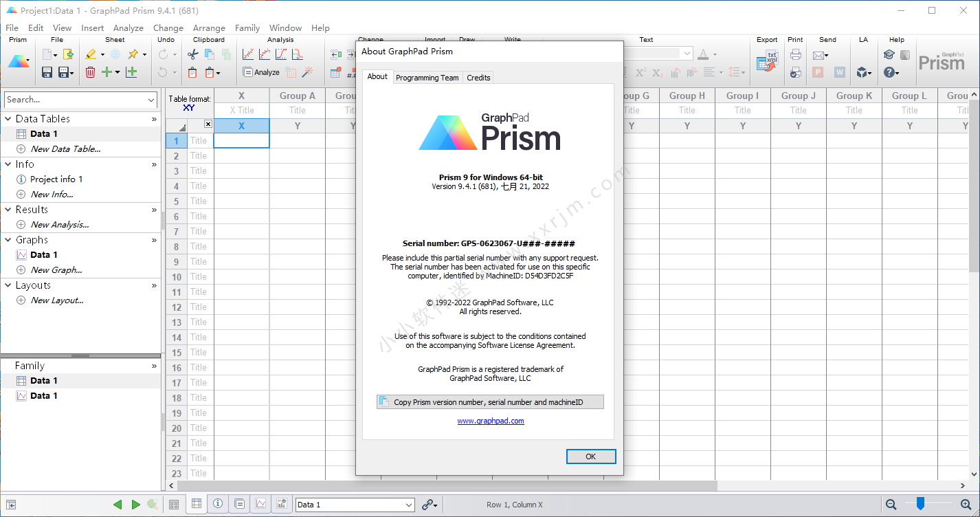Open the Family menu
The width and height of the screenshot is (980, 517).
click(247, 28)
